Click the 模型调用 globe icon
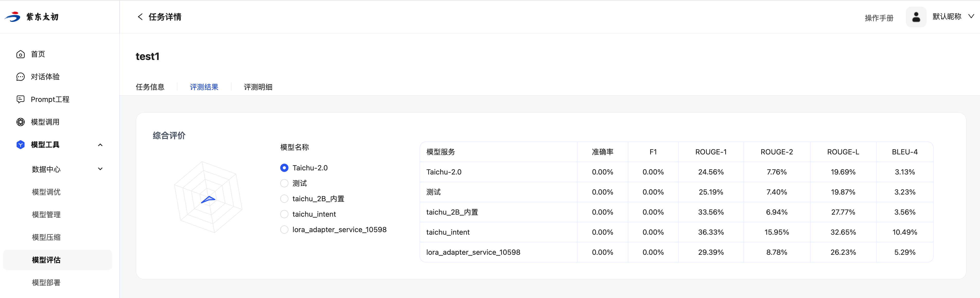The image size is (980, 298). click(x=21, y=122)
